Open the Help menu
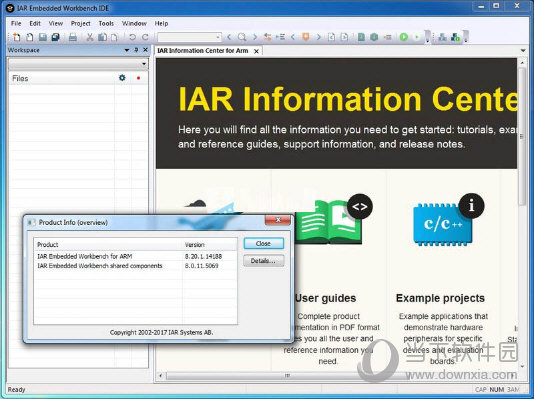 (x=161, y=23)
